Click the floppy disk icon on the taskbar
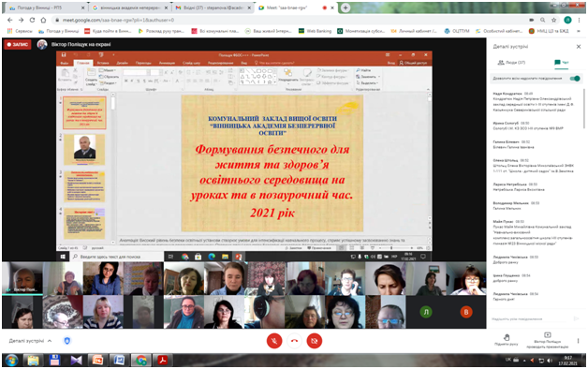Screen dimensions: 588x369 [x=54, y=361]
